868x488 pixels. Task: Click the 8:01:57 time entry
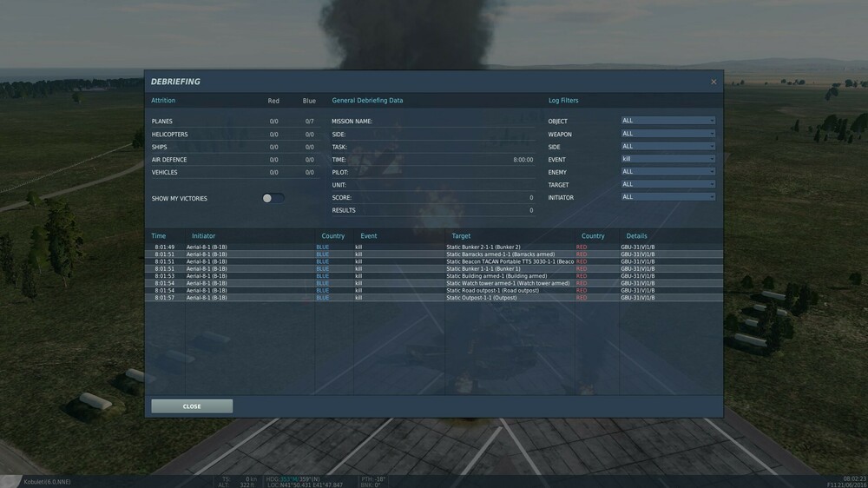coord(164,298)
